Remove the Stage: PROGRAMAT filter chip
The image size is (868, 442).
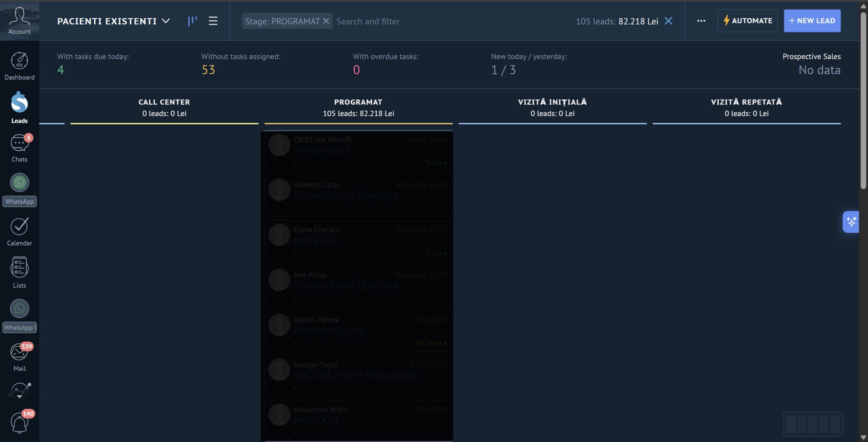326,21
